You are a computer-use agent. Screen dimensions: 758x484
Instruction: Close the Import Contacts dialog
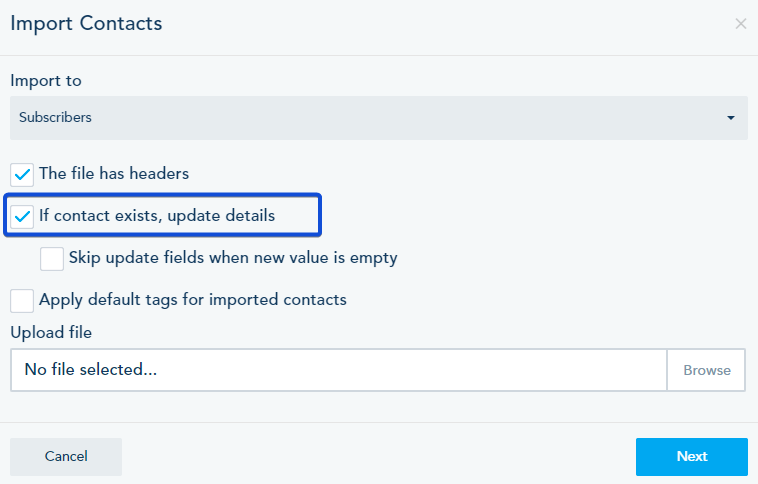740,24
